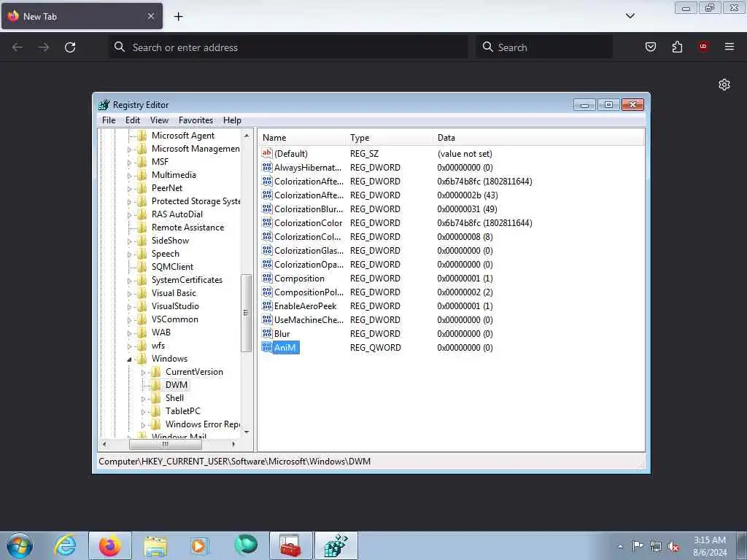Viewport: 747px width, 560px height.
Task: Click the ColorizationOpa... value icon
Action: [267, 264]
